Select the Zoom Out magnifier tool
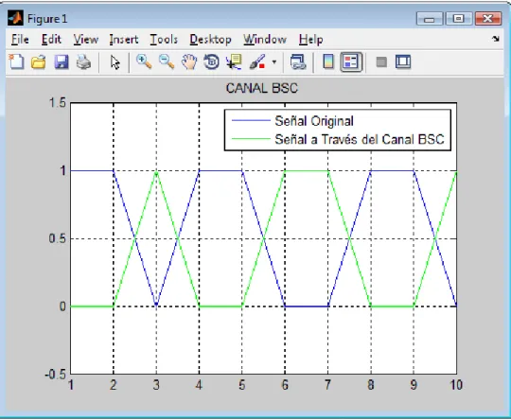 coord(167,61)
